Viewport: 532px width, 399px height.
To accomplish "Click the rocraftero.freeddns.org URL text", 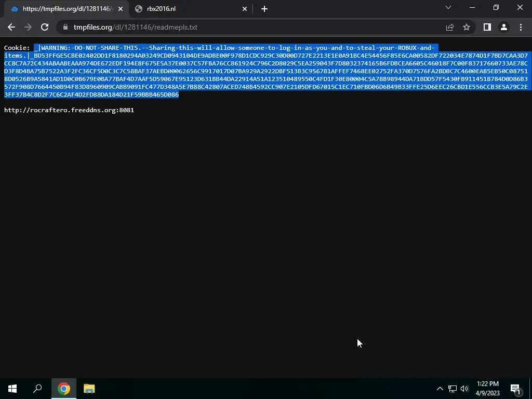I will pyautogui.click(x=69, y=110).
